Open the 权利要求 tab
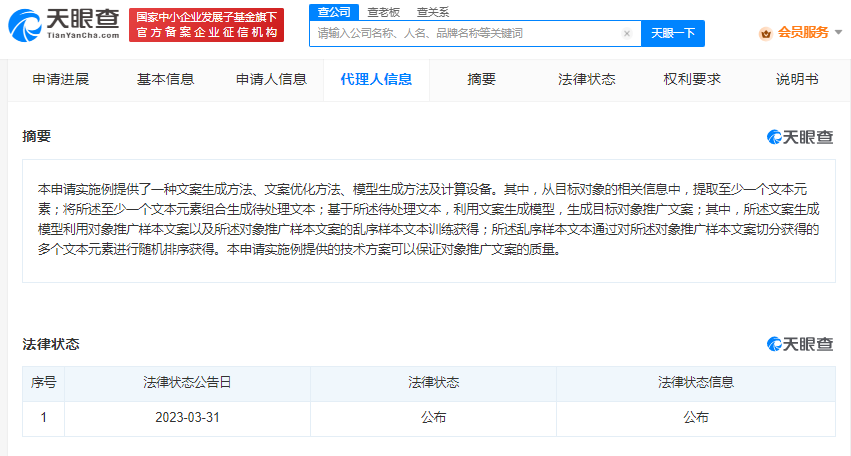 pos(692,79)
